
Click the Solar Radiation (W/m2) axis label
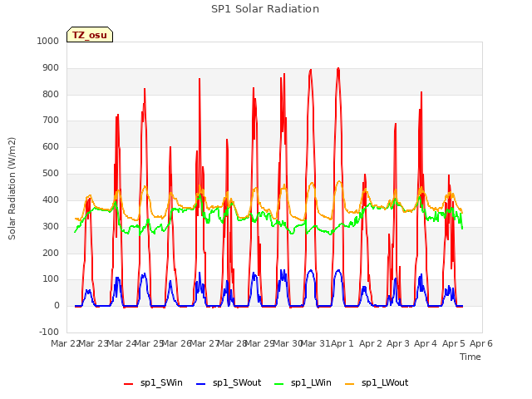tap(12, 189)
